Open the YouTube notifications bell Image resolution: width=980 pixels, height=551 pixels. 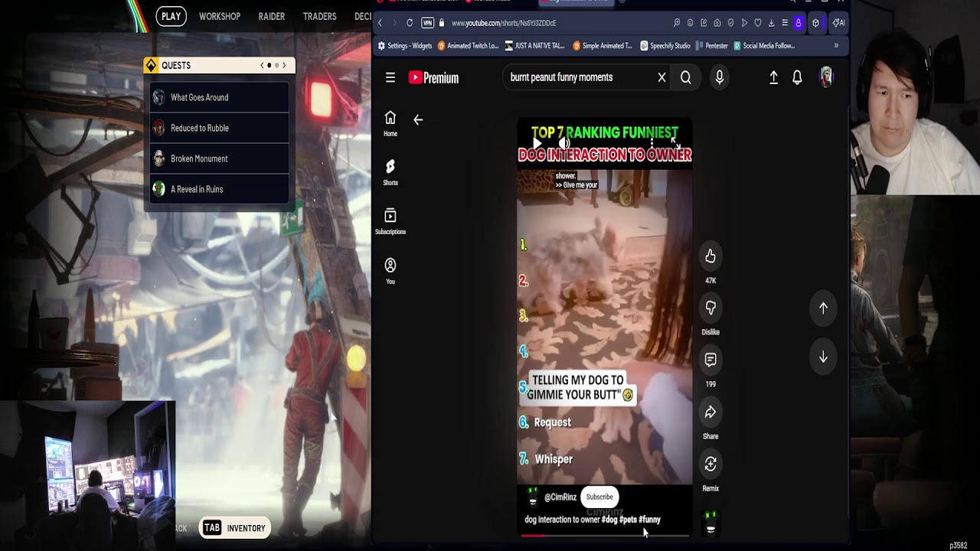click(x=797, y=77)
